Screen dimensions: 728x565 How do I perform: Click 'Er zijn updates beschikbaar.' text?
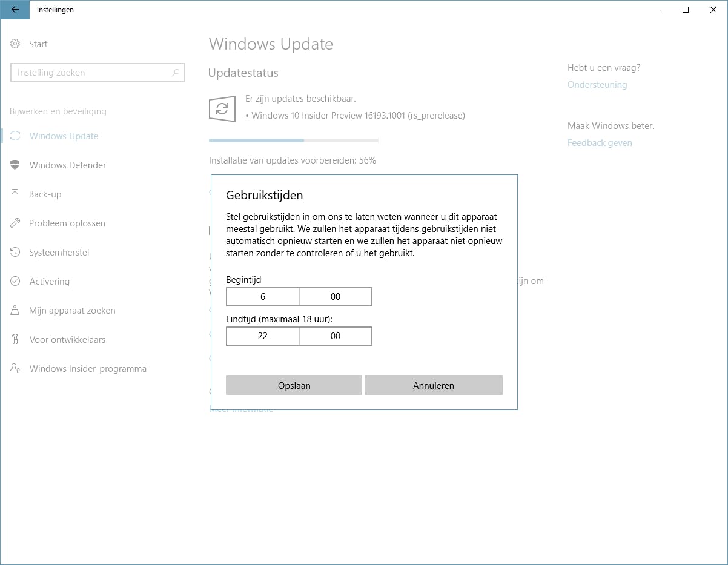point(300,99)
